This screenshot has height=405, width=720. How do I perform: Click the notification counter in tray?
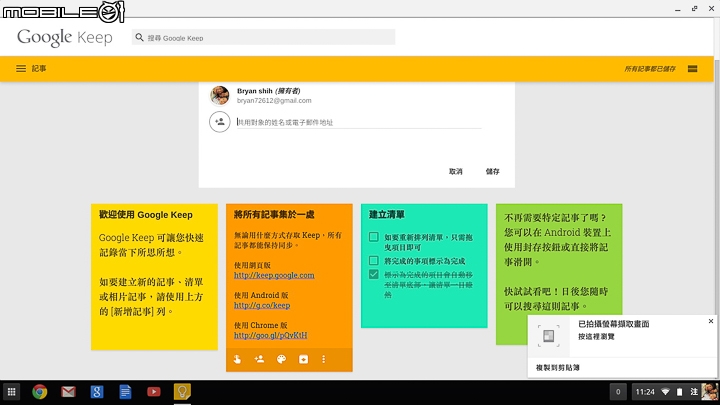click(x=618, y=392)
